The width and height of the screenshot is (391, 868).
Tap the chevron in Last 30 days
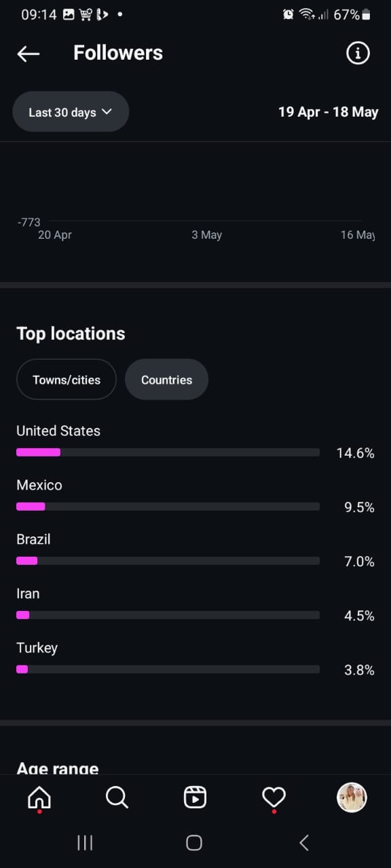pyautogui.click(x=107, y=112)
